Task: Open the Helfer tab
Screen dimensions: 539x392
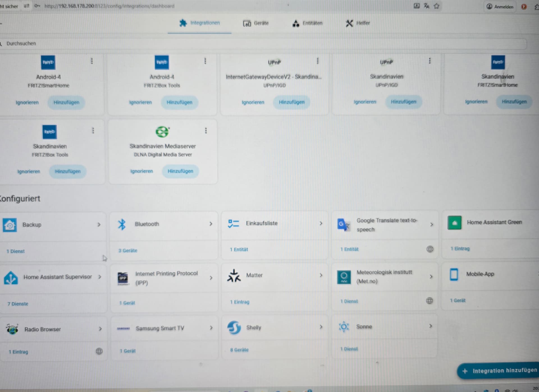Action: tap(358, 23)
